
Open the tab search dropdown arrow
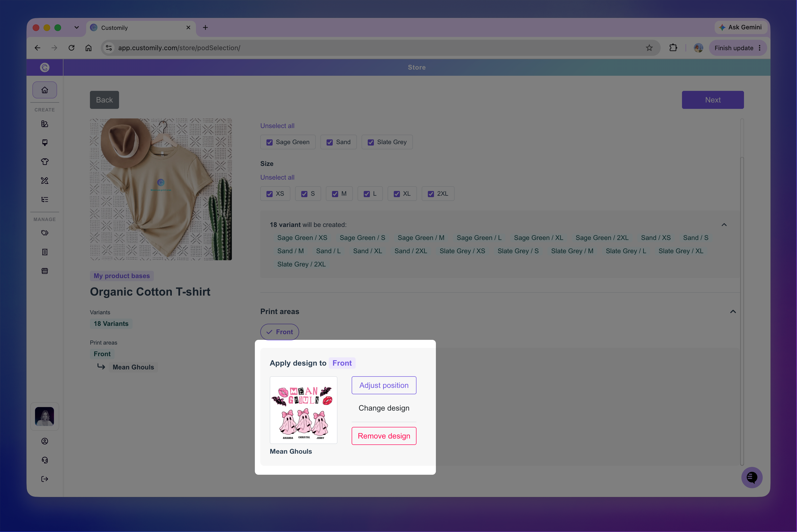[x=77, y=27]
